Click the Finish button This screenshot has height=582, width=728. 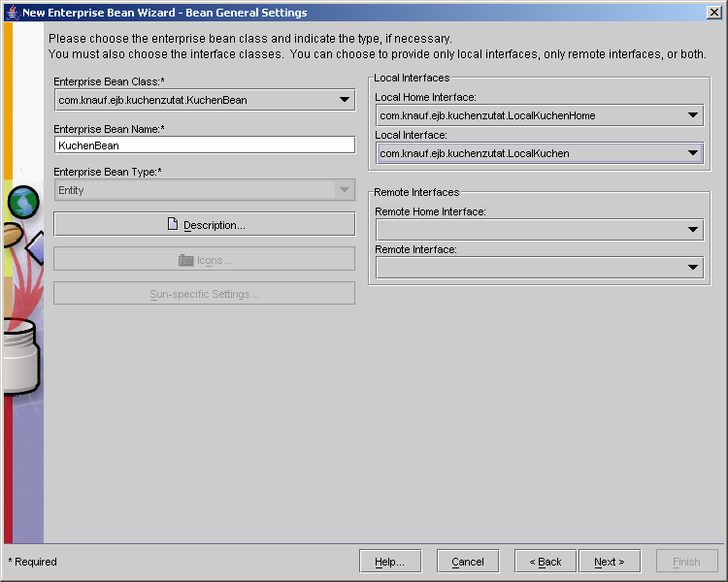pyautogui.click(x=686, y=562)
